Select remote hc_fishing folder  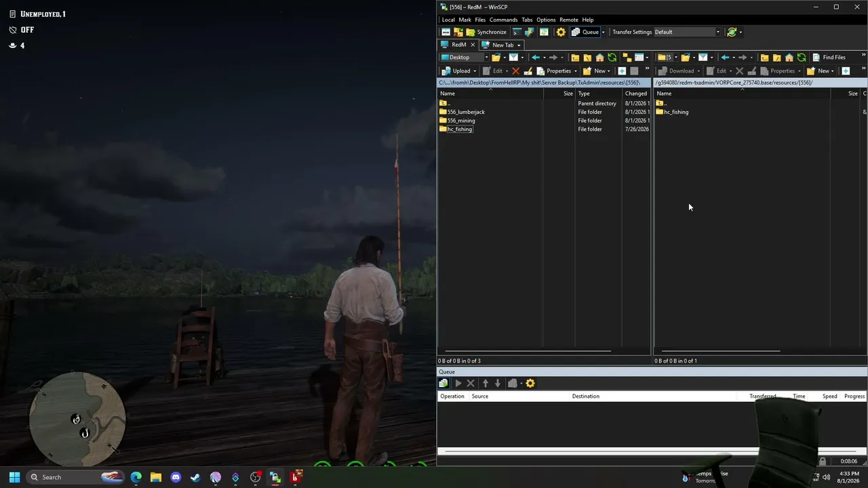673,112
